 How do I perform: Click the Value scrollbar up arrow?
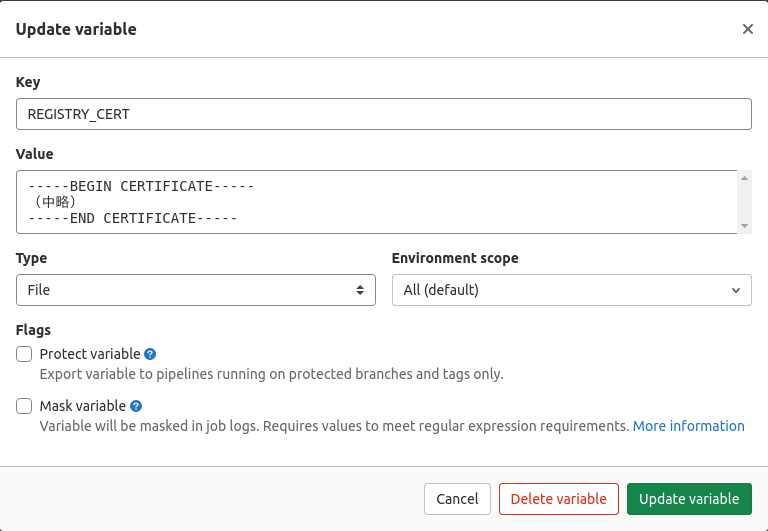tap(744, 178)
